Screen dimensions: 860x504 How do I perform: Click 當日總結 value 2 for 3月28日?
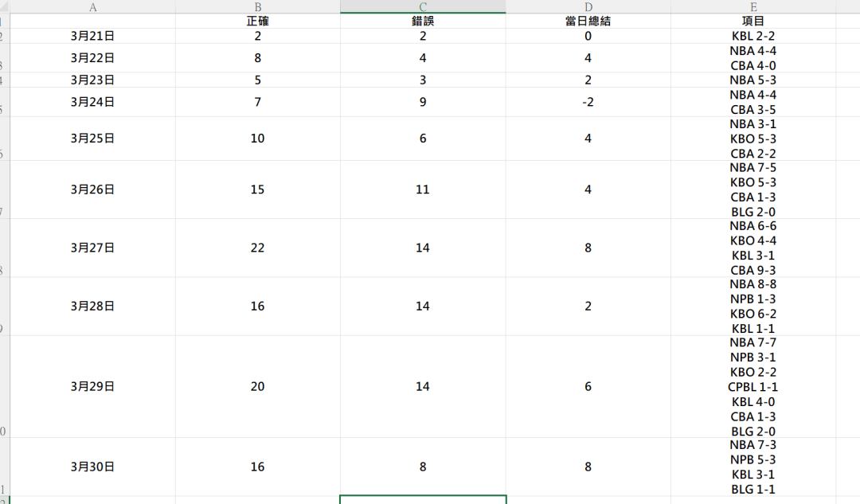tap(588, 306)
